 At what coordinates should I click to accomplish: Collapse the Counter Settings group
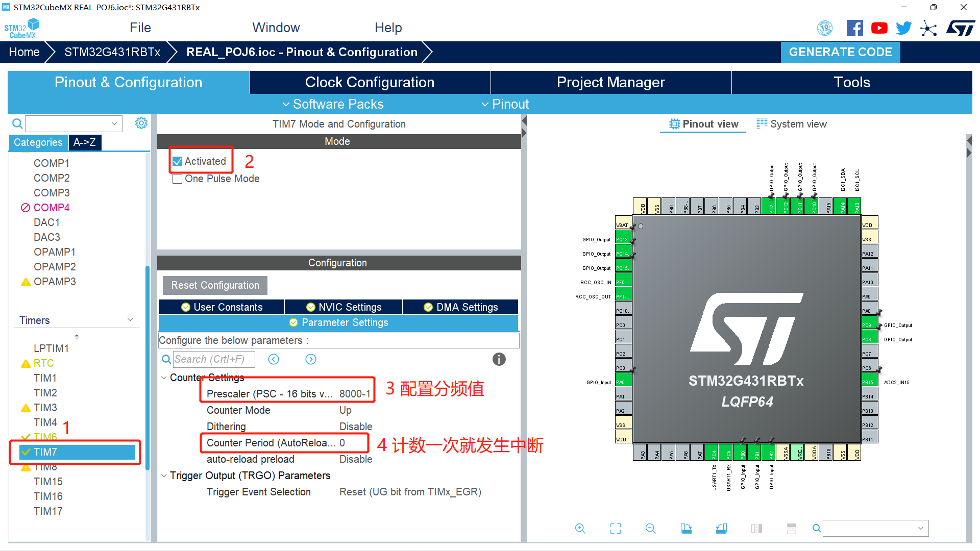pyautogui.click(x=164, y=378)
